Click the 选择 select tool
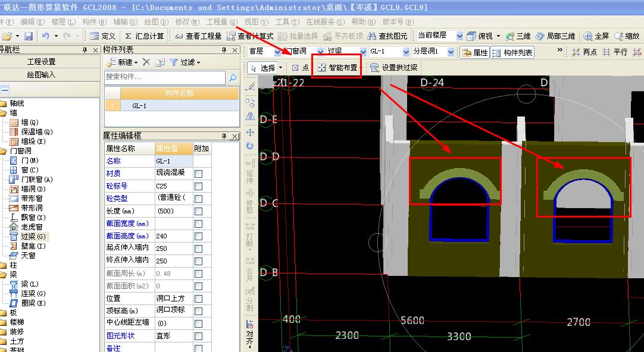Screen dimensions: 644x352 click(263, 68)
